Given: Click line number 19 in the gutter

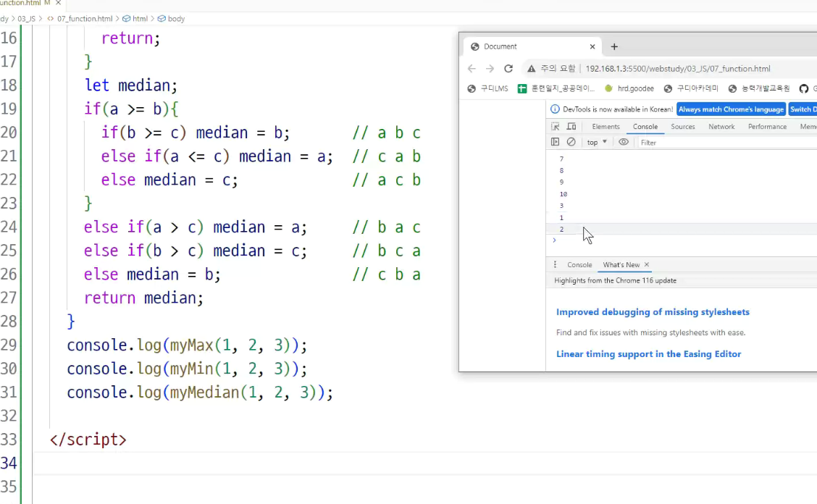Looking at the screenshot, I should click(9, 109).
